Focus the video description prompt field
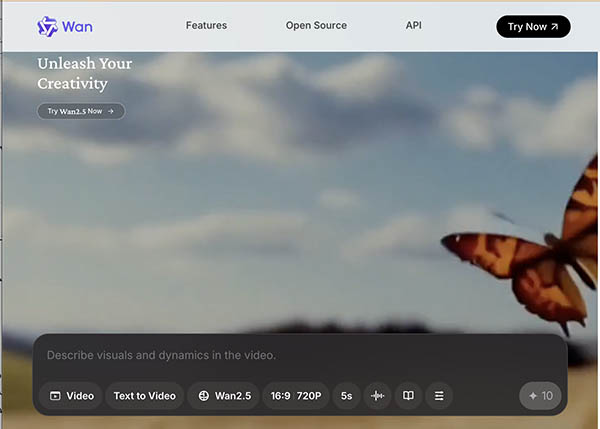The image size is (600, 429). coord(300,355)
